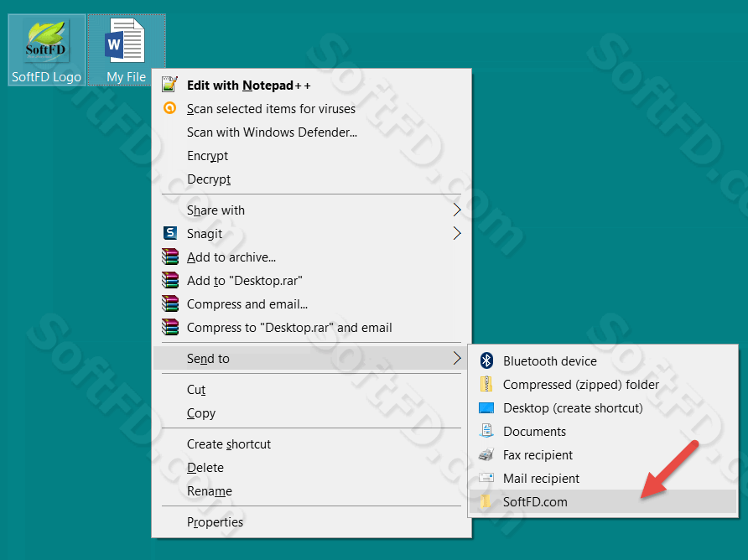The height and width of the screenshot is (560, 748).
Task: Click the Desktop shortcut monitor icon
Action: [486, 407]
